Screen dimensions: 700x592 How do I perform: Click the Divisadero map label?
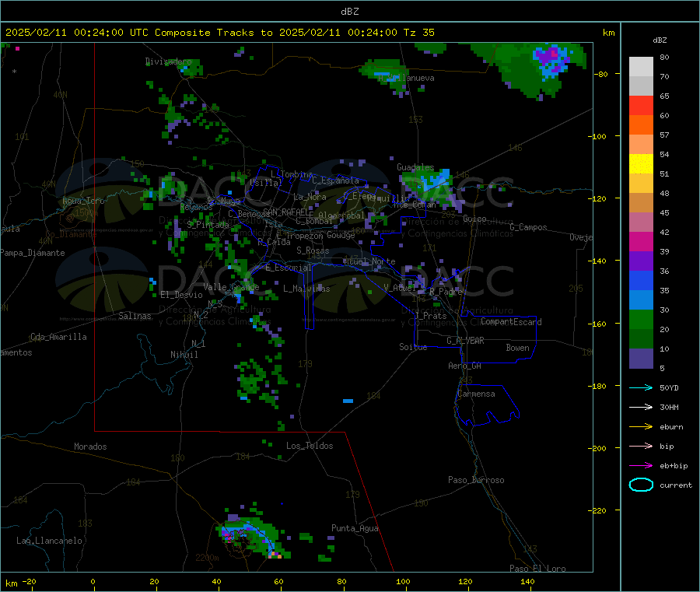168,61
